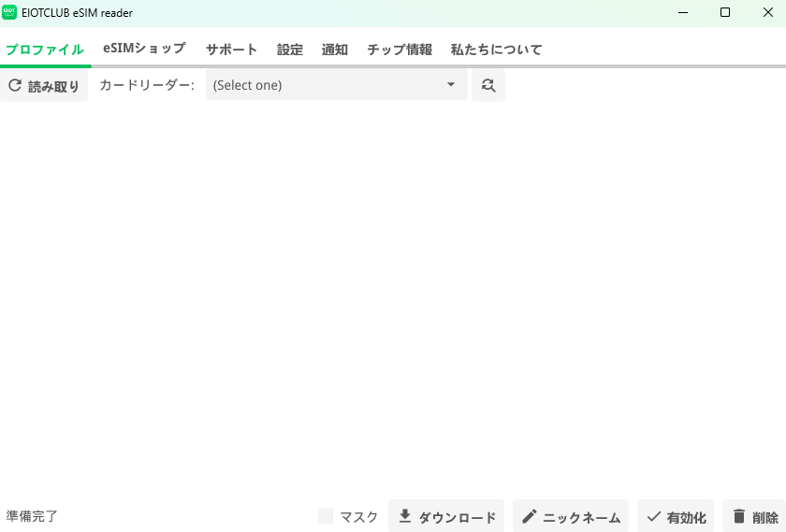The image size is (786, 532).
Task: Open the 通知 tab
Action: pyautogui.click(x=334, y=50)
